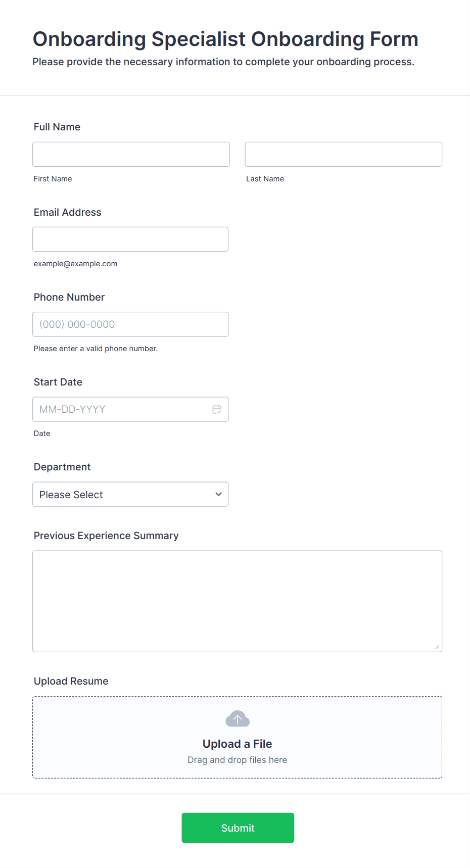Click the Email Address label
The height and width of the screenshot is (868, 470).
68,212
